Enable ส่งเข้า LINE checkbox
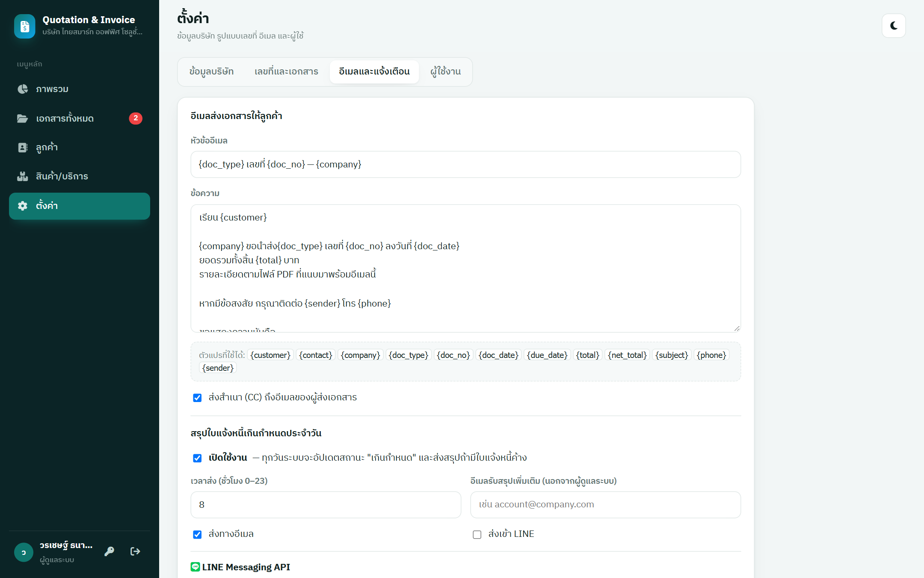 477,534
